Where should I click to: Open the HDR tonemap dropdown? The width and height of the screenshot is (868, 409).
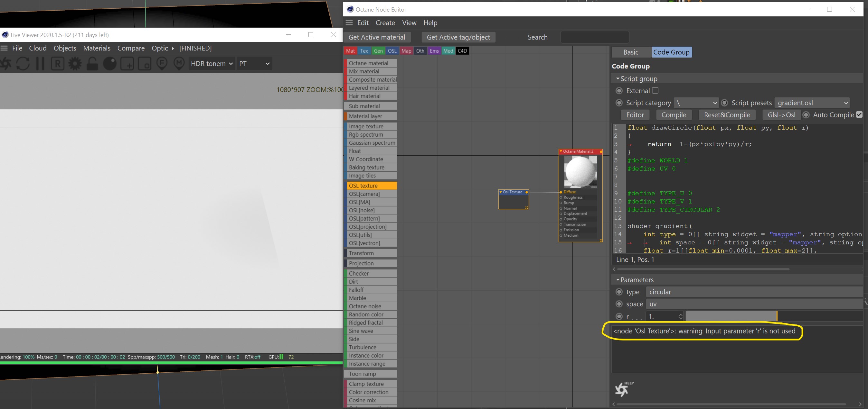pos(212,64)
